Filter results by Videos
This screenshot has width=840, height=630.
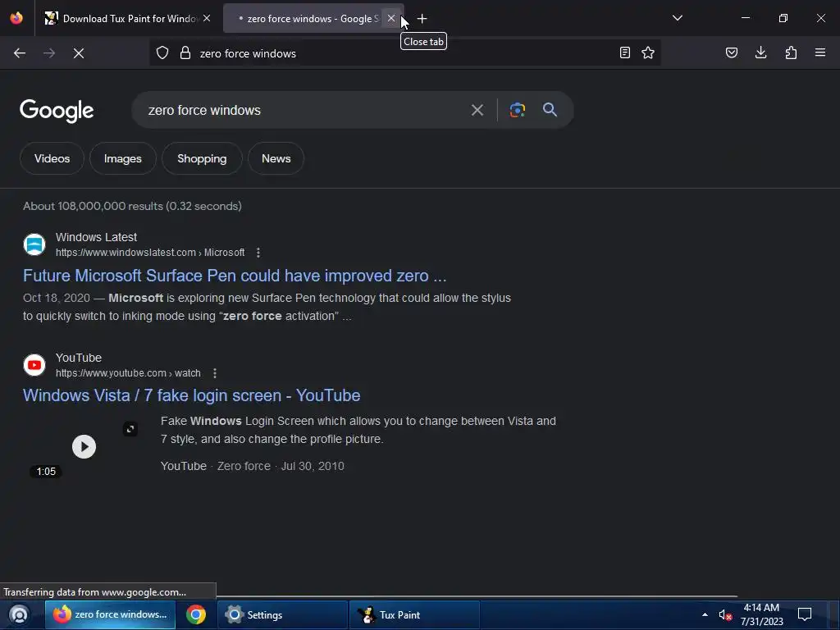(52, 158)
